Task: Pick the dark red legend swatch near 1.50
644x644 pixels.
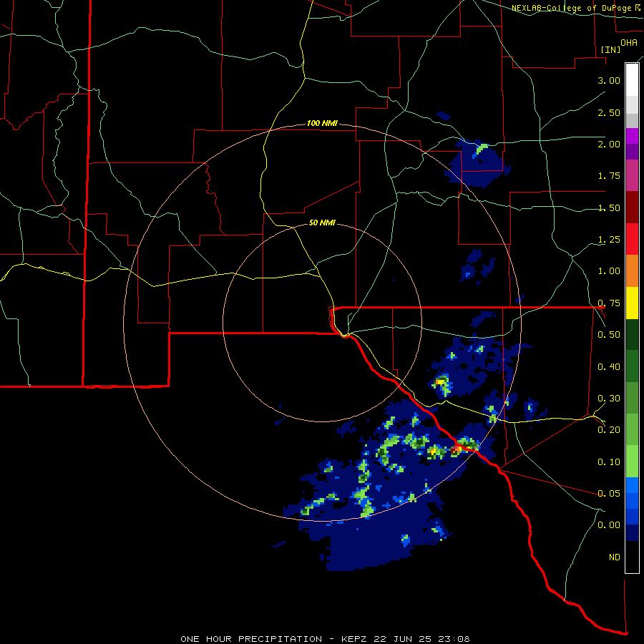Action: pos(632,208)
